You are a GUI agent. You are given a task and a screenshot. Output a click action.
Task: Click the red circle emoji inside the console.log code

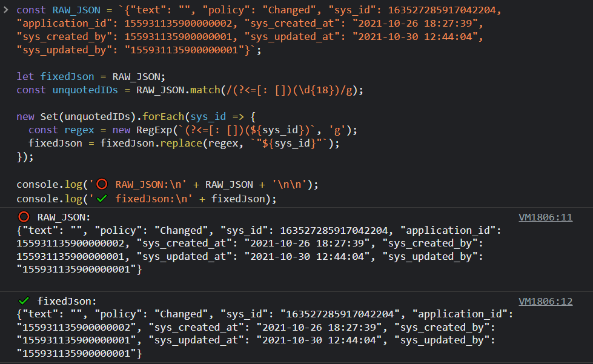click(101, 185)
